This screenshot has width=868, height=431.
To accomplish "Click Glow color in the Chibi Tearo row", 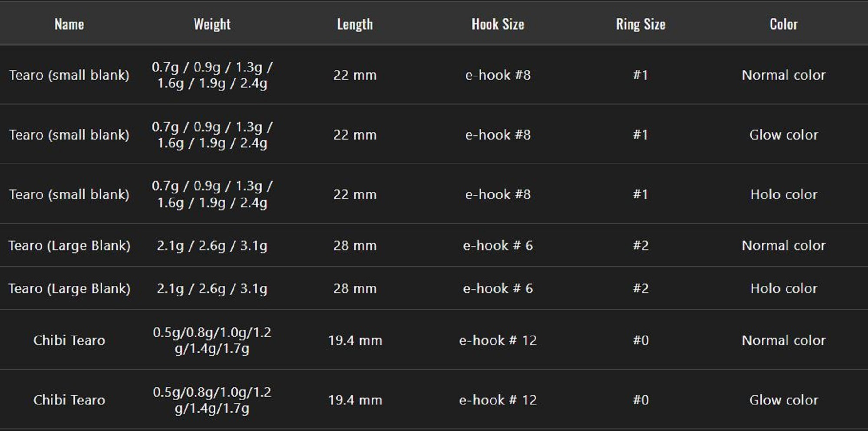I will [783, 400].
